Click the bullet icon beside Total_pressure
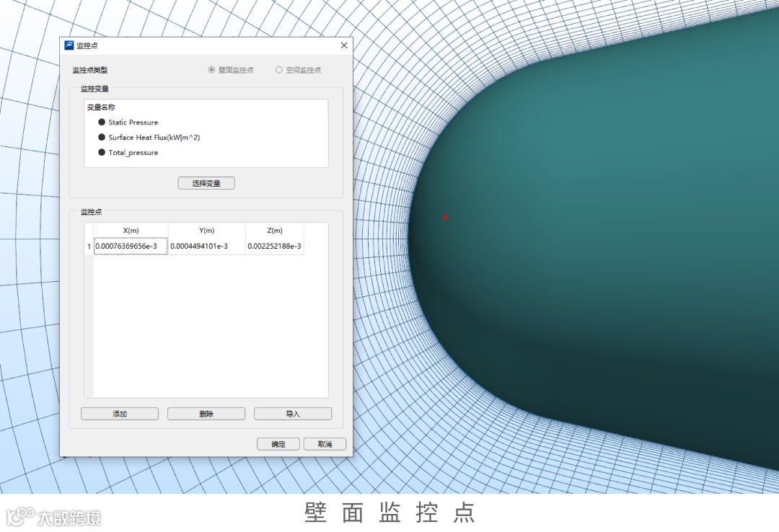Image resolution: width=779 pixels, height=532 pixels. [102, 153]
